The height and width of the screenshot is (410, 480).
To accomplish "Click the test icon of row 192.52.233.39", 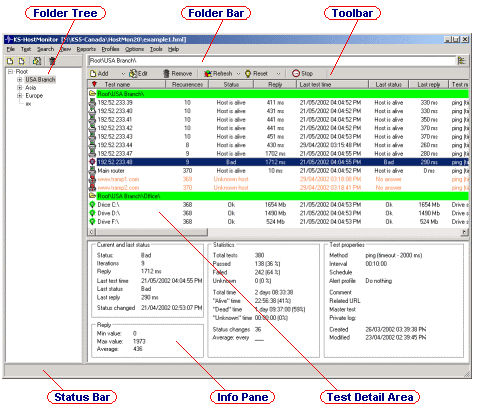I will pyautogui.click(x=92, y=102).
